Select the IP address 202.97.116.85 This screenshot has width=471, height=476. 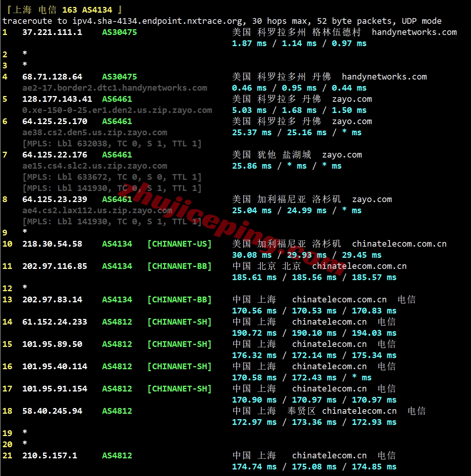coord(55,266)
